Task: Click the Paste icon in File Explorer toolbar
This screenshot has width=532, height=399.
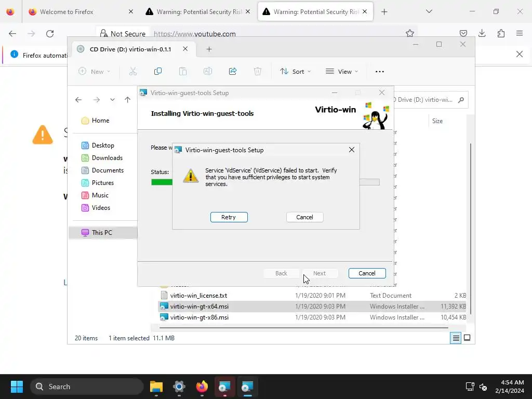Action: [x=182, y=71]
